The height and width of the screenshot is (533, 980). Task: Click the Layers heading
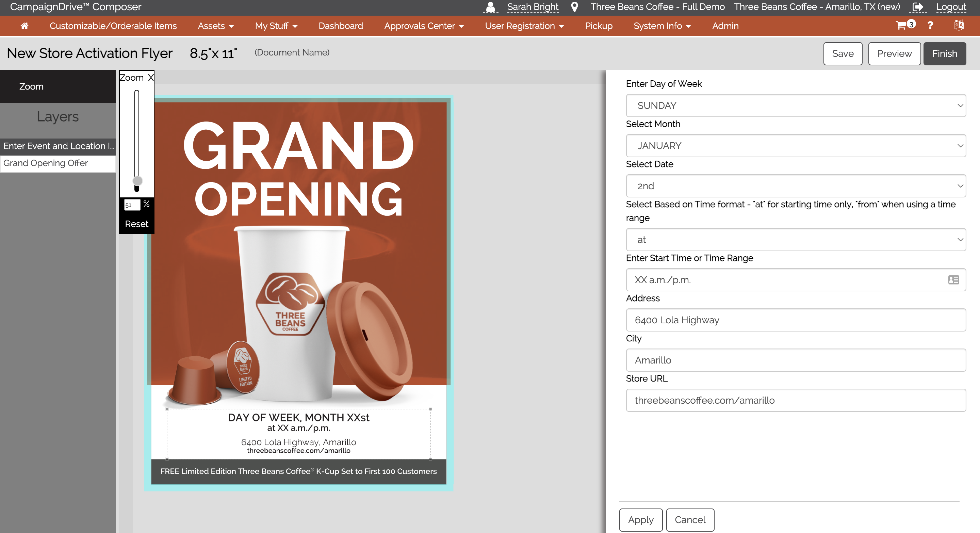[58, 117]
